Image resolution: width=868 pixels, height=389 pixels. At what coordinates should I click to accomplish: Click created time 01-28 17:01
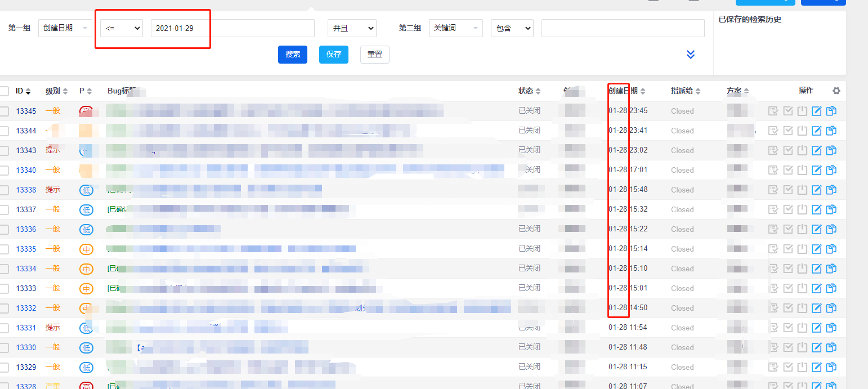coord(628,170)
